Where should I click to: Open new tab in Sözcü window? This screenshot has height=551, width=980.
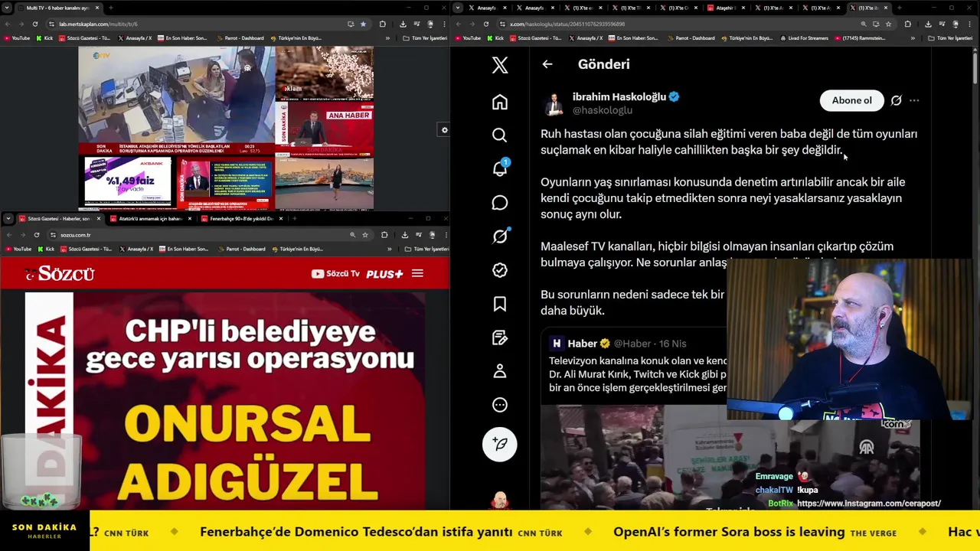tap(295, 219)
